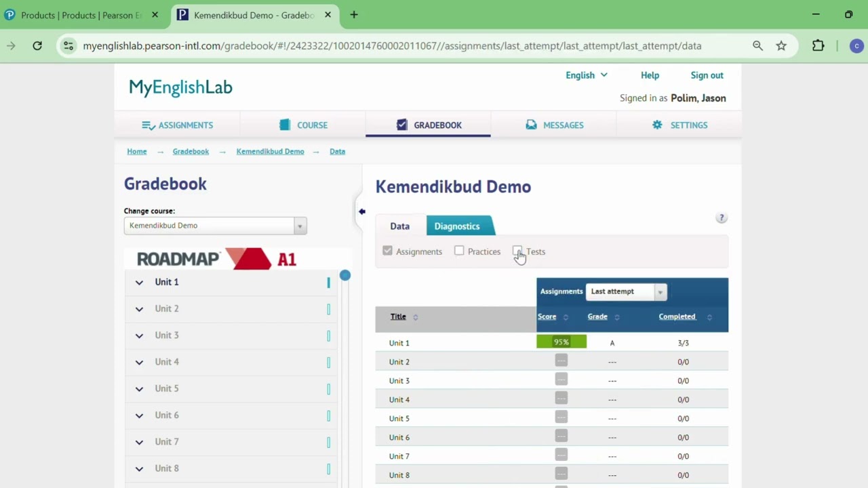
Task: Expand Unit 8 in the sidebar
Action: [x=139, y=468]
